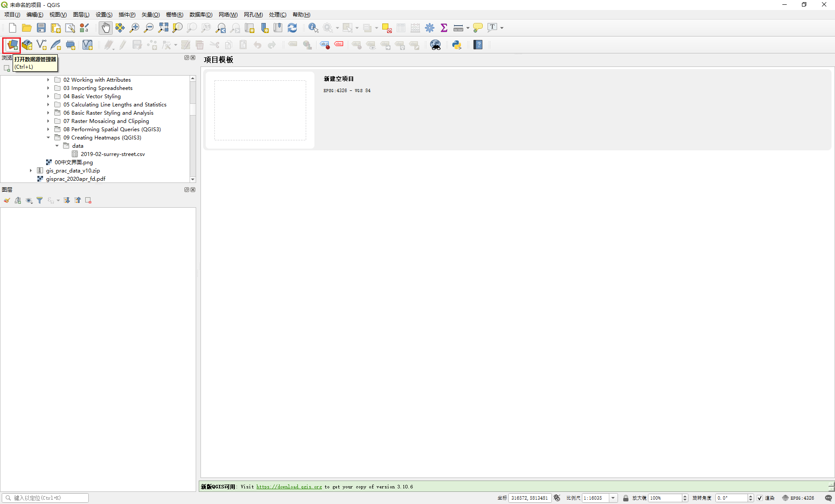Open the Processing Toolbox gear icon
Viewport: 835px width, 504px height.
click(430, 28)
